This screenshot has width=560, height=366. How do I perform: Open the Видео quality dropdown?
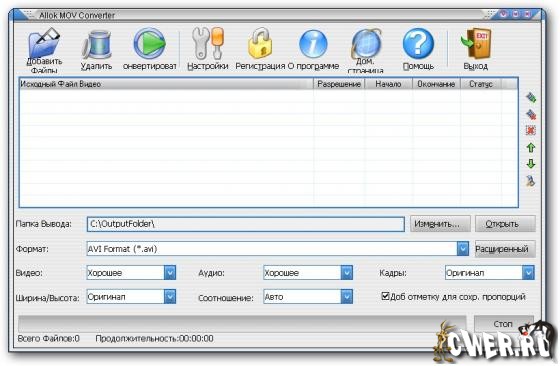pos(170,273)
